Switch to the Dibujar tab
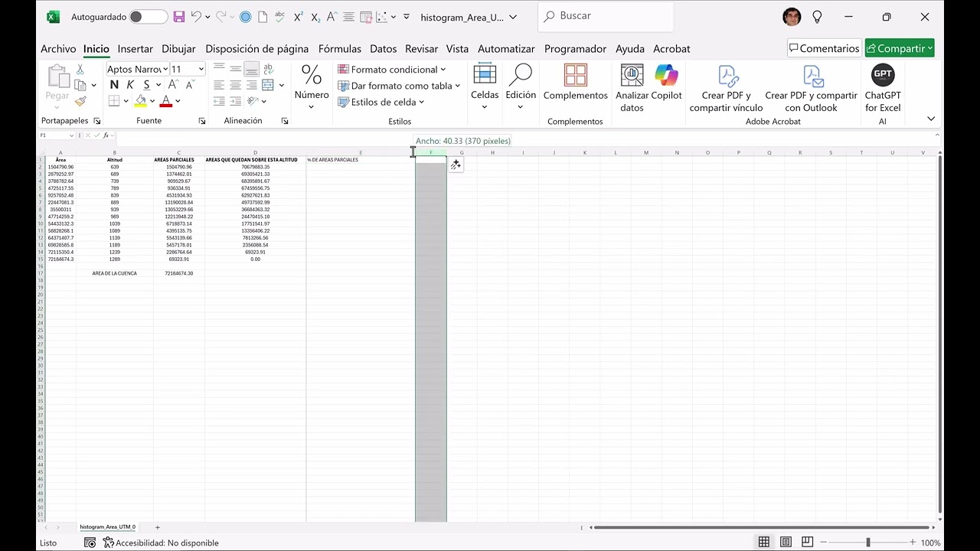This screenshot has height=551, width=980. point(178,49)
